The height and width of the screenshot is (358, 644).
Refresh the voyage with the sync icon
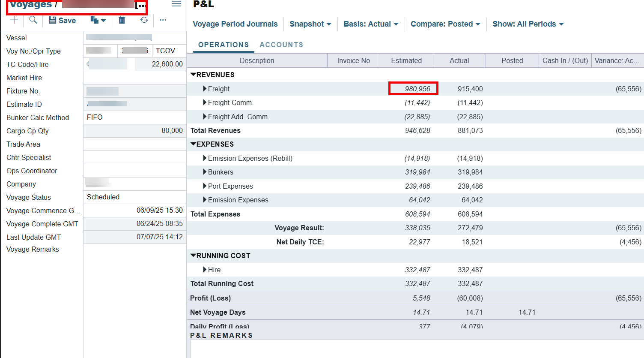point(144,20)
